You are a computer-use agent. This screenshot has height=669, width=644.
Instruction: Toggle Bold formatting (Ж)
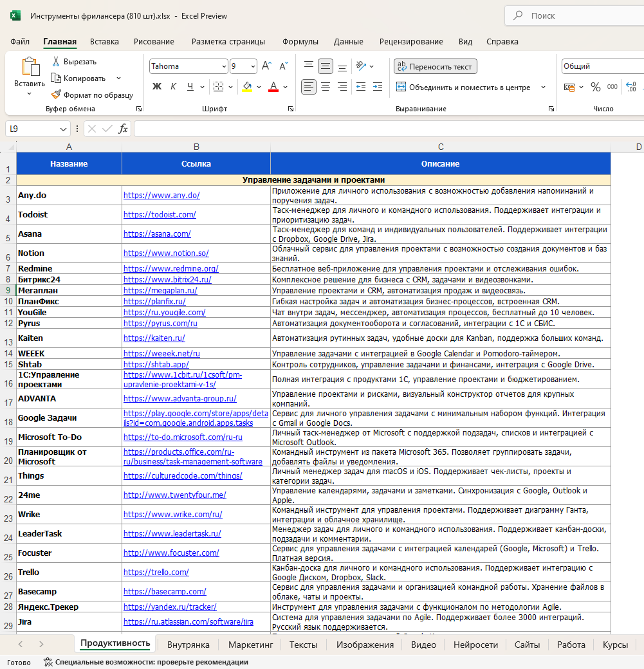(x=156, y=87)
